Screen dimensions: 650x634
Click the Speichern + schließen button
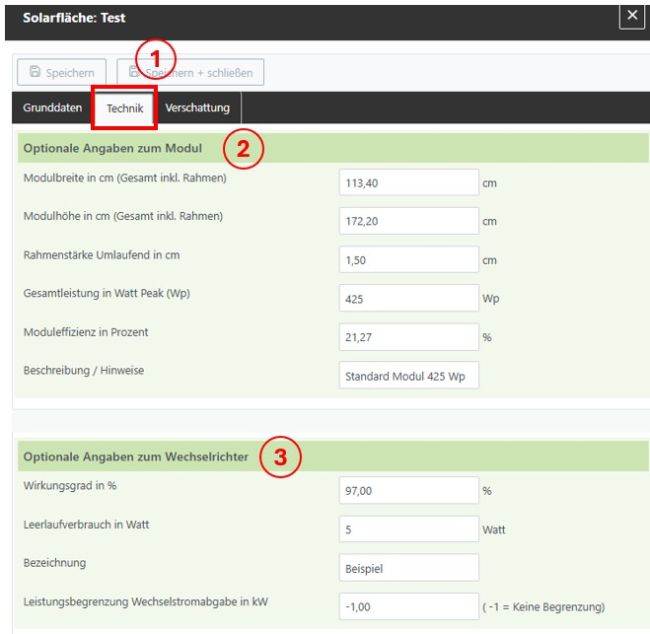click(x=190, y=73)
